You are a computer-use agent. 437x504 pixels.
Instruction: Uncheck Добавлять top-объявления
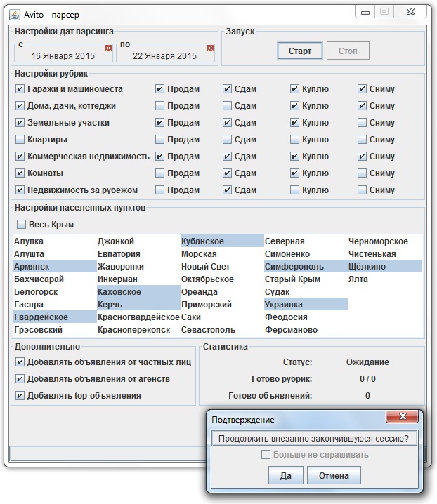tap(20, 396)
